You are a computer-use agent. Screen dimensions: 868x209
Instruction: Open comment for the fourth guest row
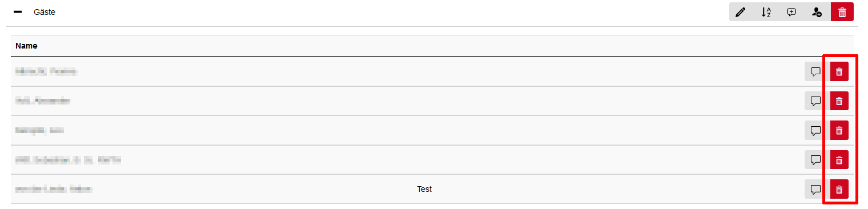(x=815, y=159)
